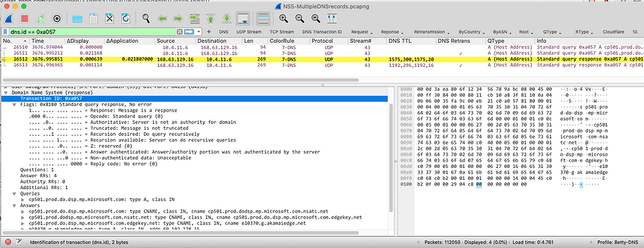Apply the display filter arrow
This screenshot has width=644, height=248.
point(189,31)
